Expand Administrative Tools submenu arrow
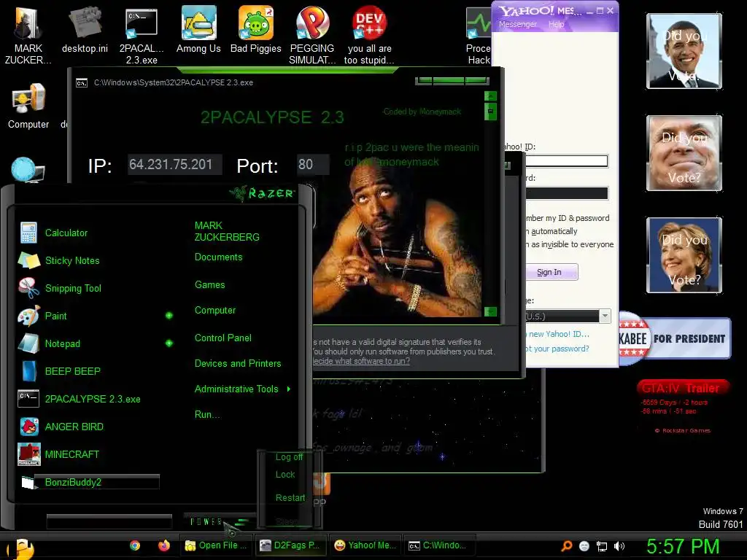747x560 pixels. coord(289,389)
